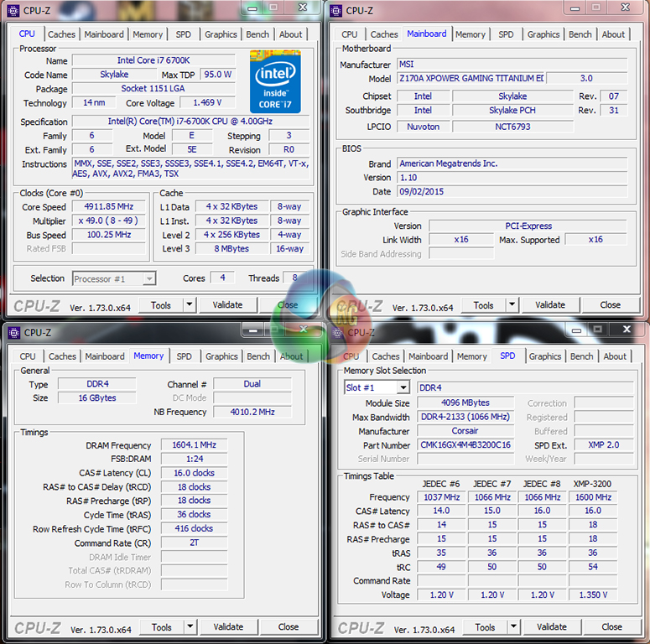Click NB Frequency 4010.2 MHz value
Viewport: 650px width, 644px height.
(252, 412)
